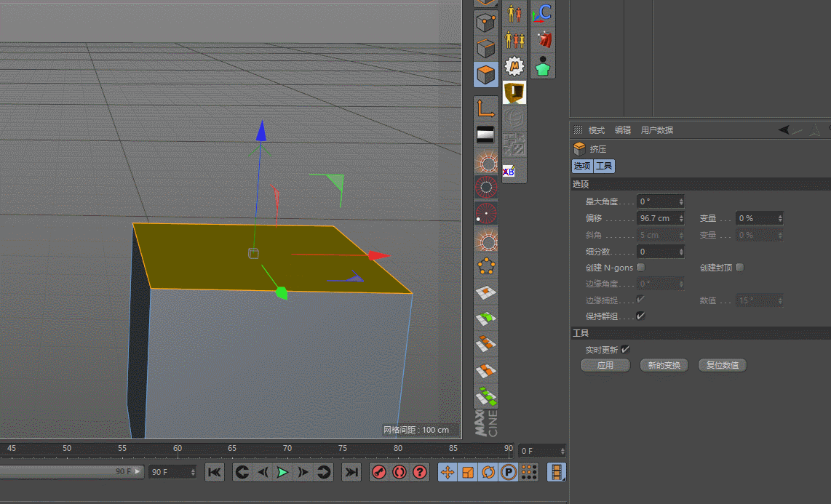The image size is (831, 504).
Task: Toggle 实时更新 checkbox
Action: (x=625, y=349)
